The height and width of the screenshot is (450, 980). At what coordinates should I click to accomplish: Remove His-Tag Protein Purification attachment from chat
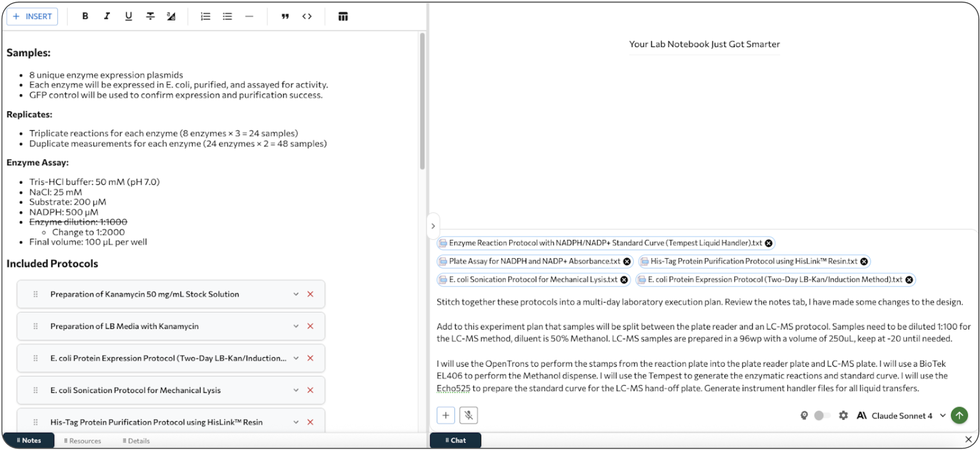click(x=864, y=261)
